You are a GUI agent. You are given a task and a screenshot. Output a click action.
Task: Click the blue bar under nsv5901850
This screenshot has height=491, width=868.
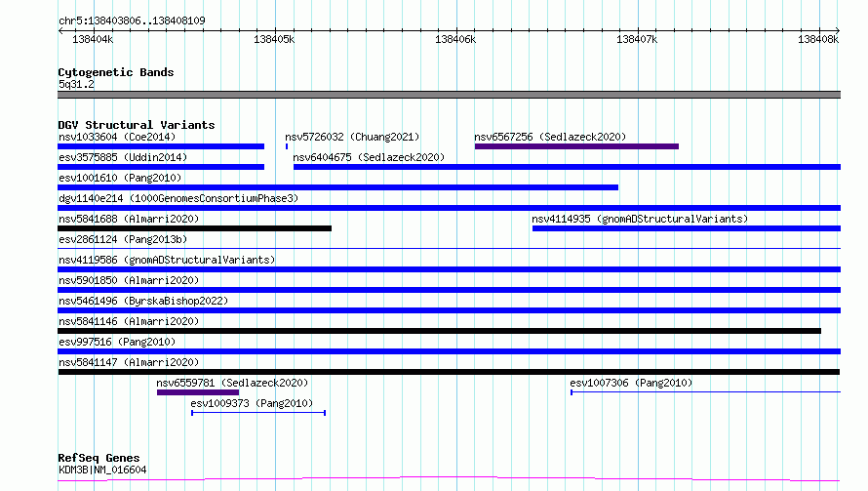[449, 290]
